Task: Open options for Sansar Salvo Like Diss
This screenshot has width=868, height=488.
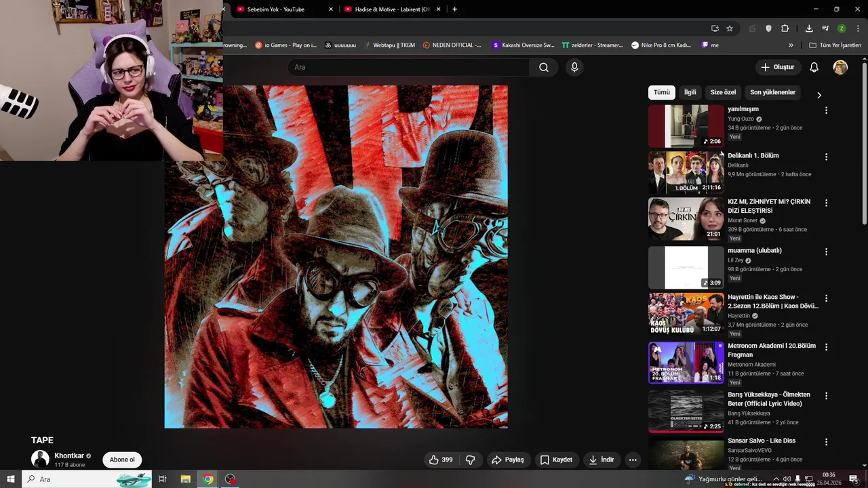Action: tap(826, 442)
